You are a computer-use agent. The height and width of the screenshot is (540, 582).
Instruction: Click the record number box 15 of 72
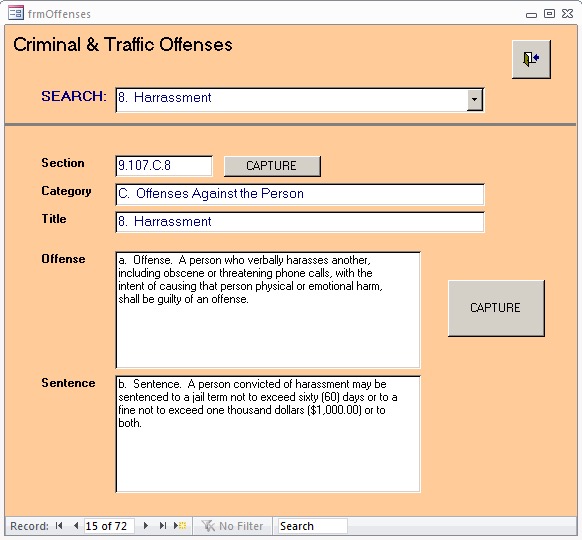click(x=109, y=526)
